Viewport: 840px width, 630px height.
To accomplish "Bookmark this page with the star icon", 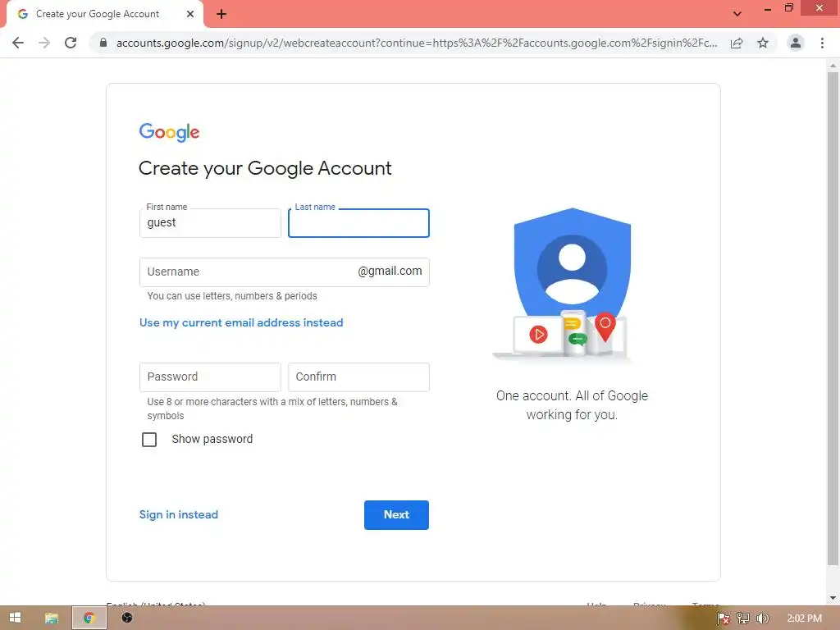I will (763, 43).
